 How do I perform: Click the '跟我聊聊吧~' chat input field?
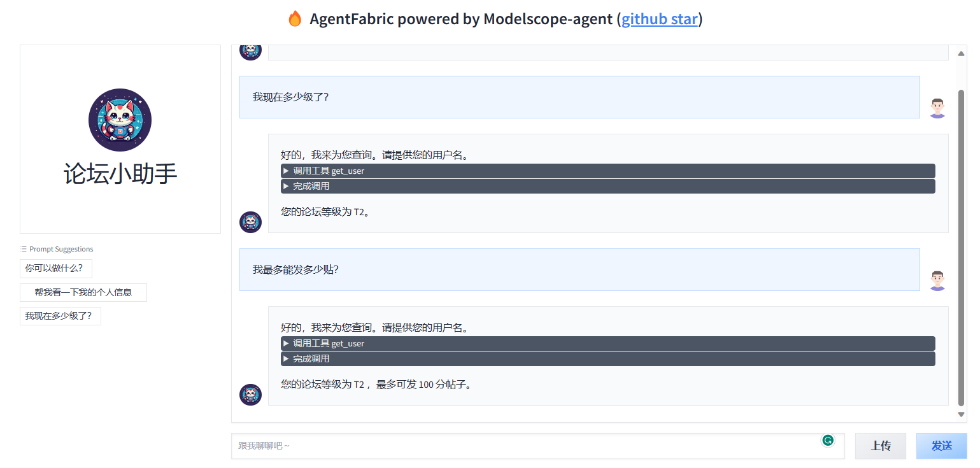(537, 446)
